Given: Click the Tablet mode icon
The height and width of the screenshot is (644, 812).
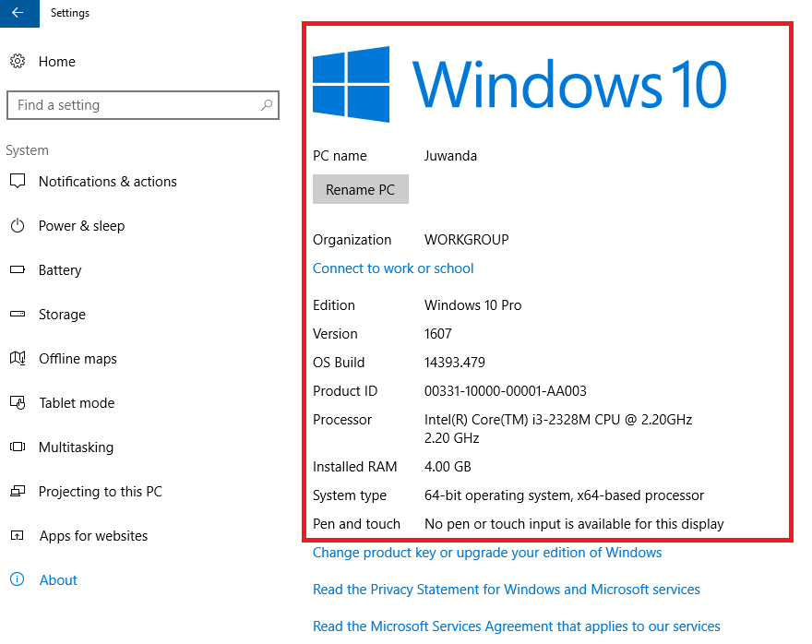Looking at the screenshot, I should [x=18, y=402].
